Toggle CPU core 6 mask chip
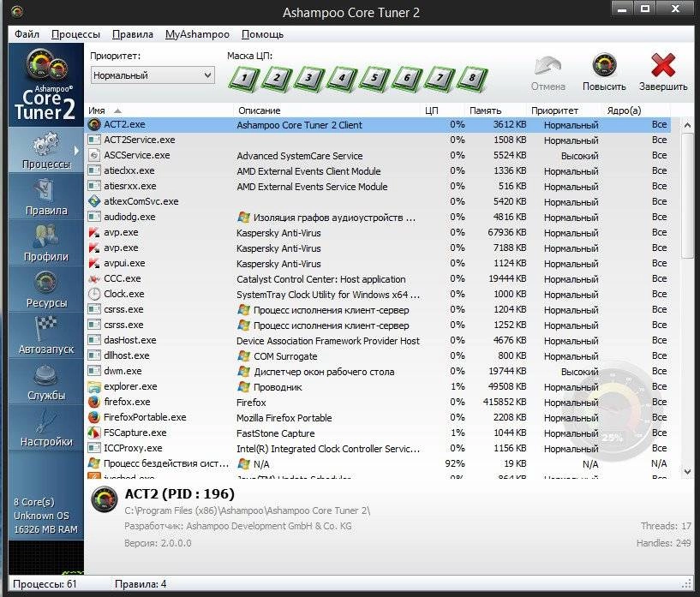Image resolution: width=700 pixels, height=597 pixels. click(407, 79)
